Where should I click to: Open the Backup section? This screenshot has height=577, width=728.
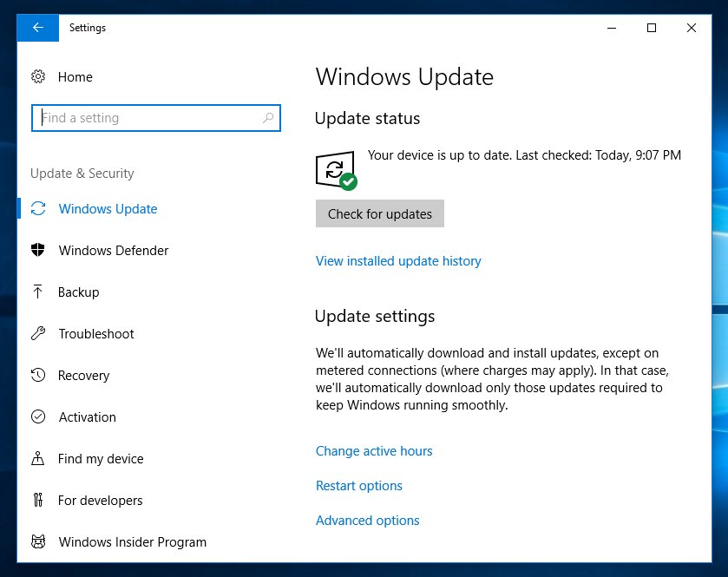(78, 292)
